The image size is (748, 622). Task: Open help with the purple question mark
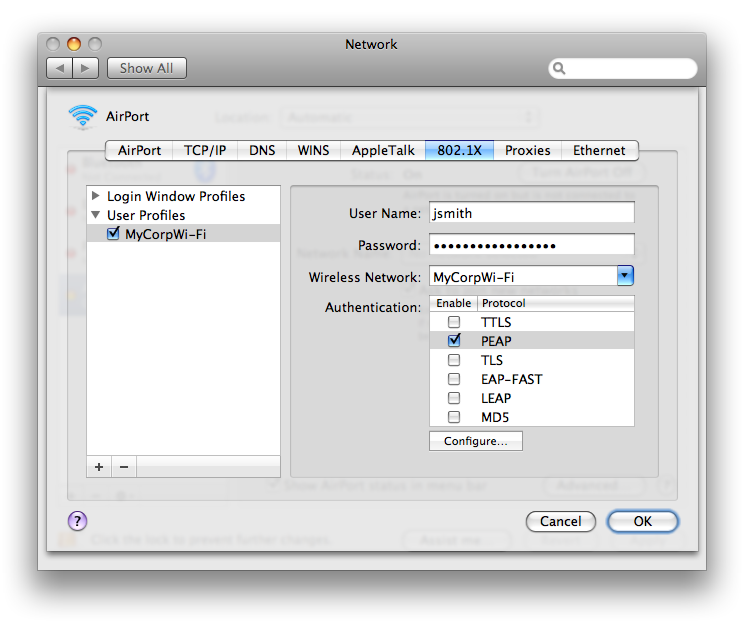point(77,521)
